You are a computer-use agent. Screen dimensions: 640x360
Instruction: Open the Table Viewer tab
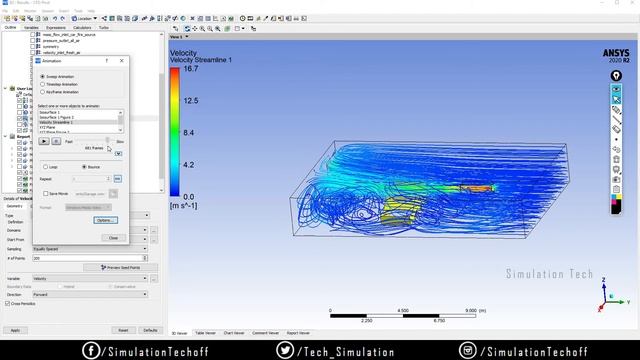tap(205, 333)
